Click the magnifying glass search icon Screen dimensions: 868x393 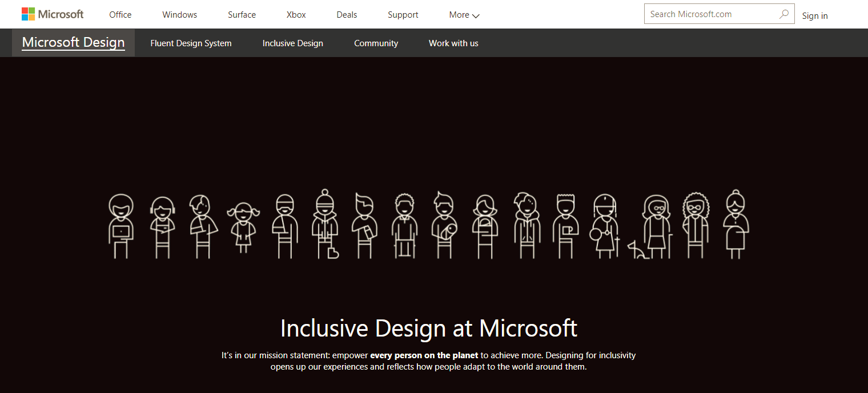784,14
